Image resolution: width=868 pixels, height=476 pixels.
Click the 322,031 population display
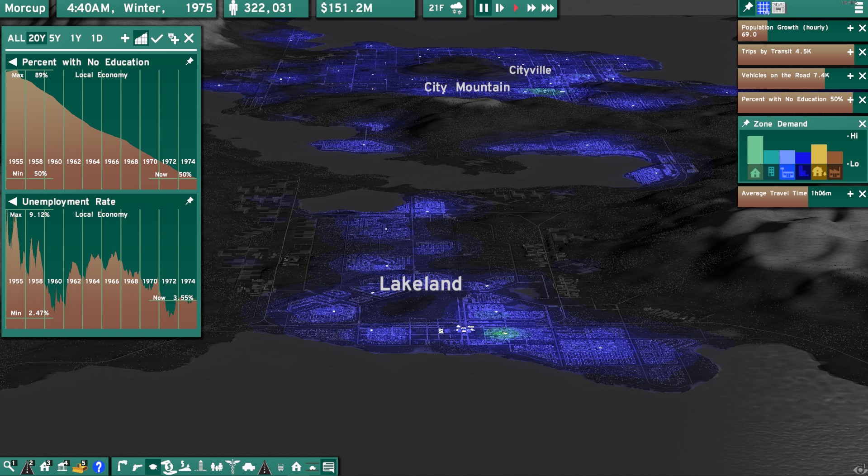click(266, 8)
